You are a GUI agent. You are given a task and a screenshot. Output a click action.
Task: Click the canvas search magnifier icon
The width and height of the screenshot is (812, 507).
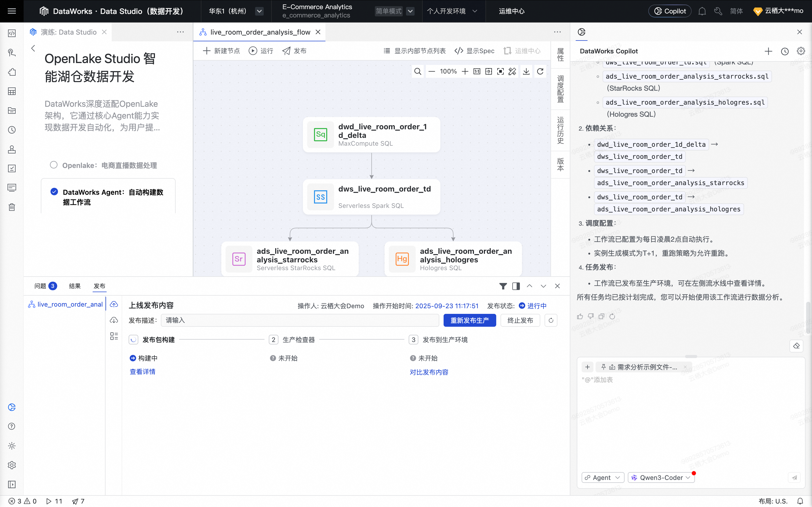point(418,71)
